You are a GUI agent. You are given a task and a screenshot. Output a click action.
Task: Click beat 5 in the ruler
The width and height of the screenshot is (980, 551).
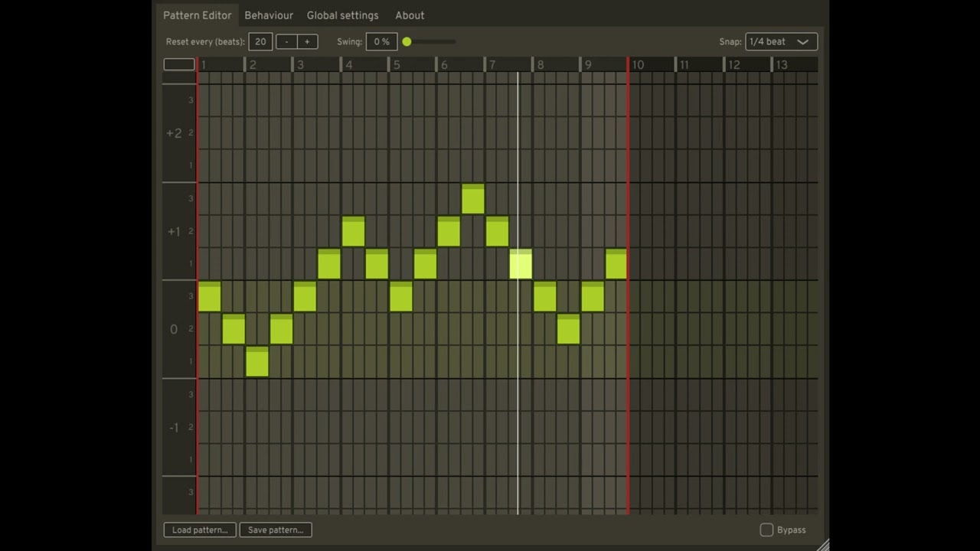(397, 65)
